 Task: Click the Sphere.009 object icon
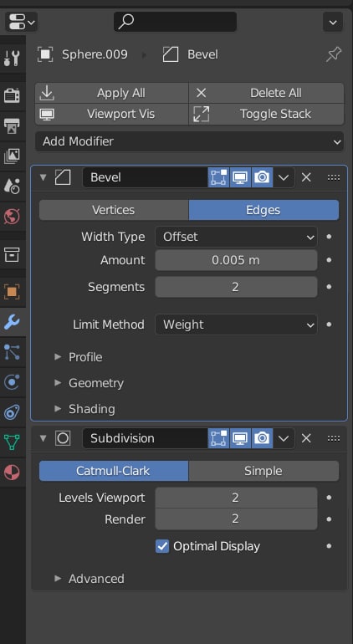(x=45, y=54)
